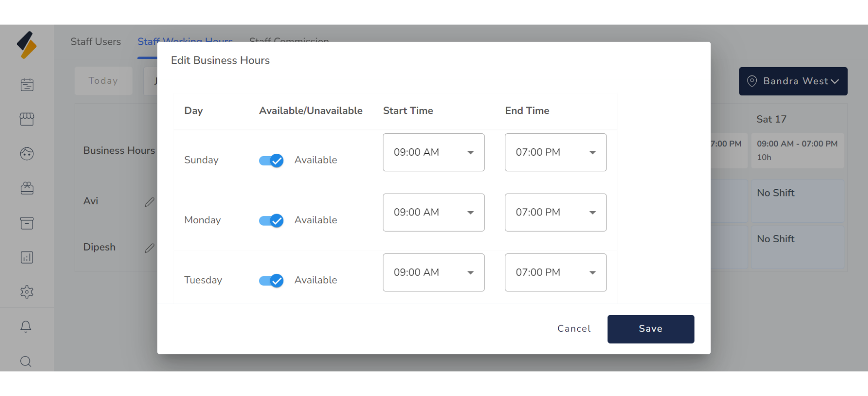Toggle Sunday availability switch

click(271, 160)
